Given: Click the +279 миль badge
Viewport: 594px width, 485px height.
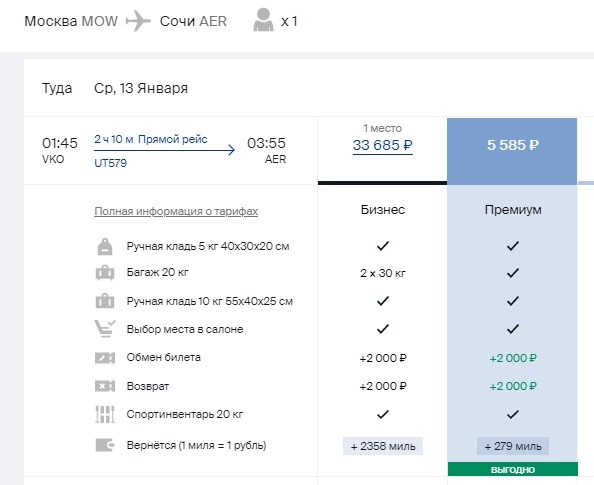Looking at the screenshot, I should click(513, 446).
